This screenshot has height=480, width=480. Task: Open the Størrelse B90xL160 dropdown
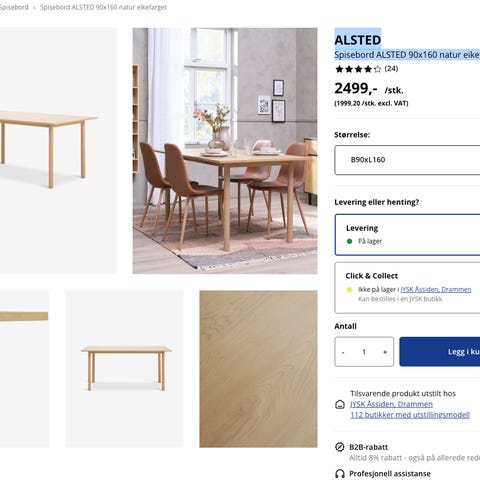coord(407,160)
